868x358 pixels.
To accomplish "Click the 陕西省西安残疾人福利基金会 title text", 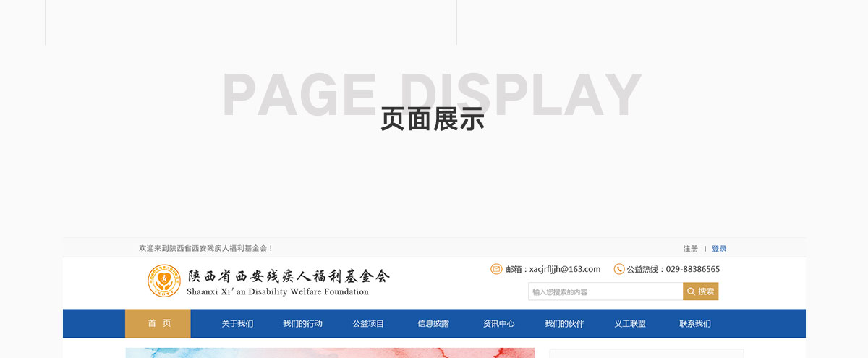I will 289,276.
